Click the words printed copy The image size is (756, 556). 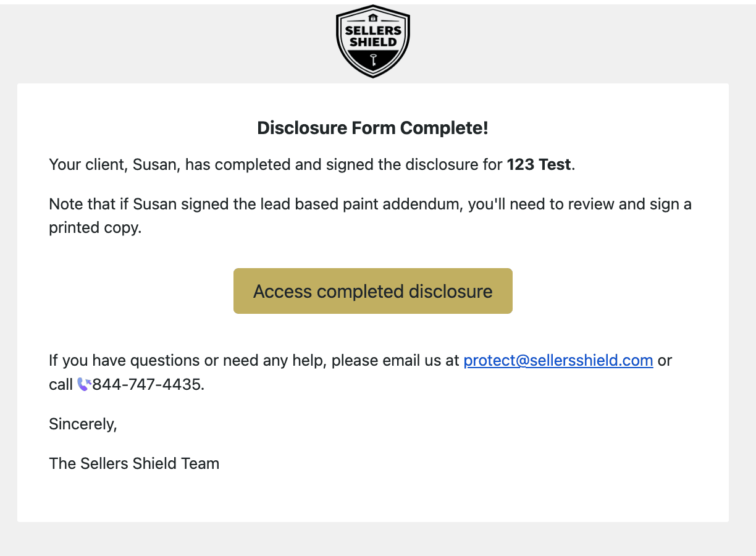tap(94, 227)
